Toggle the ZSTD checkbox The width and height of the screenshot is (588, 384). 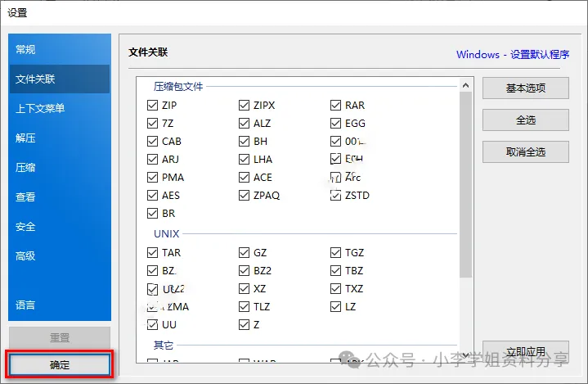click(335, 195)
